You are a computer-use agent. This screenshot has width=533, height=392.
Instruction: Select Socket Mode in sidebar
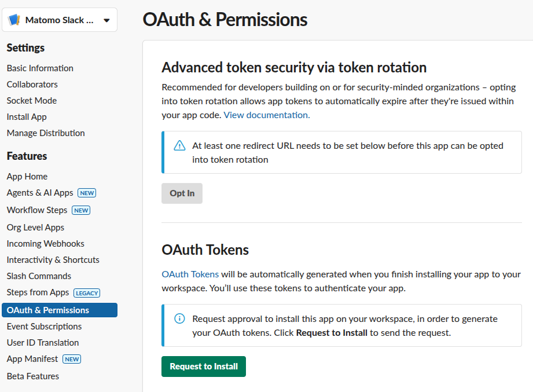(32, 101)
